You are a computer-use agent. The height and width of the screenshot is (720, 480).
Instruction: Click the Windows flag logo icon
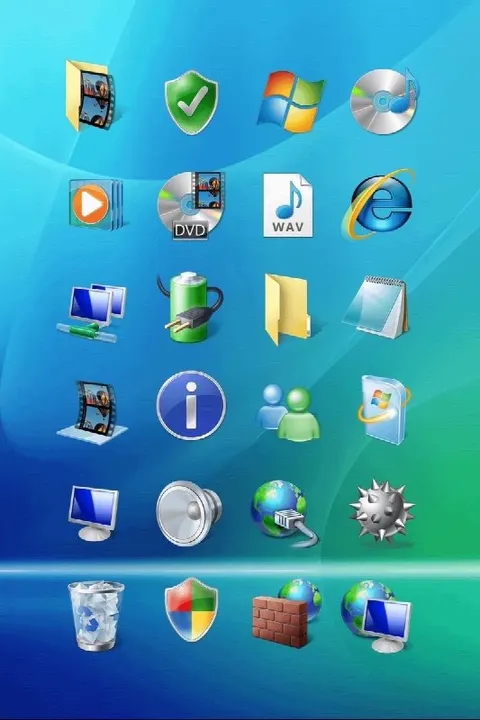coord(290,101)
